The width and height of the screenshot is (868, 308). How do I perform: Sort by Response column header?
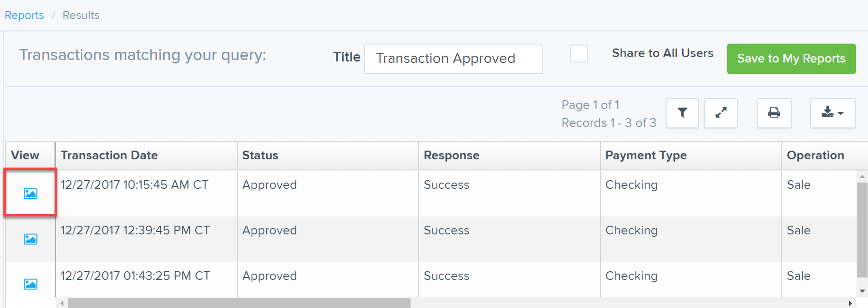tap(451, 155)
